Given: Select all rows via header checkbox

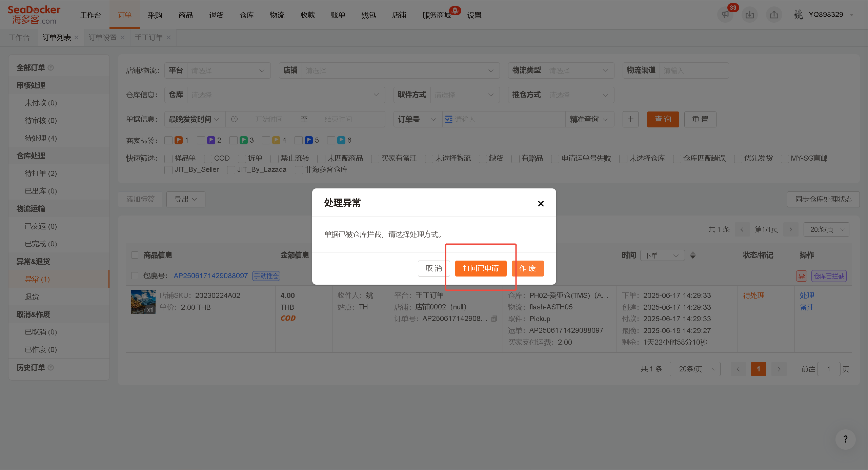Looking at the screenshot, I should point(135,255).
